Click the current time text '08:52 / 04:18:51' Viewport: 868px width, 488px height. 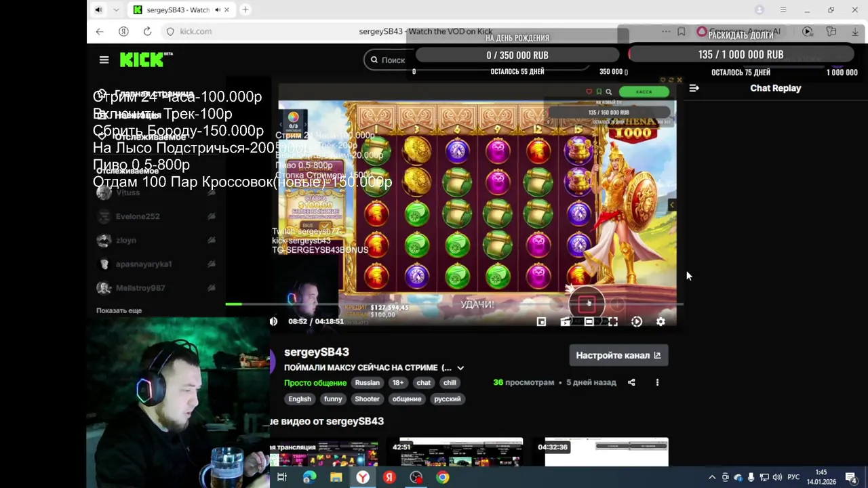(316, 321)
